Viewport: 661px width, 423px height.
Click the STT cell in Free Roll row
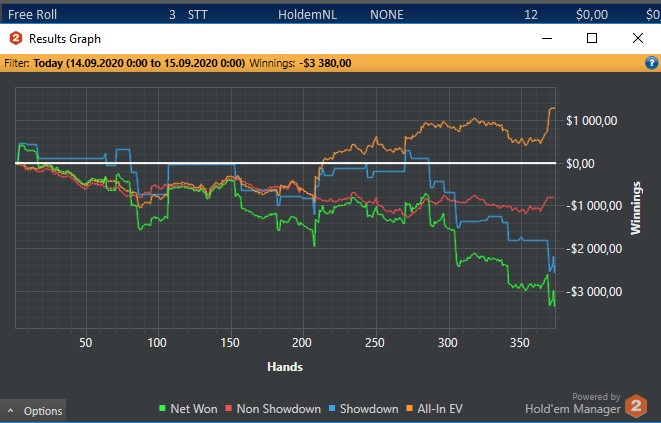(198, 15)
